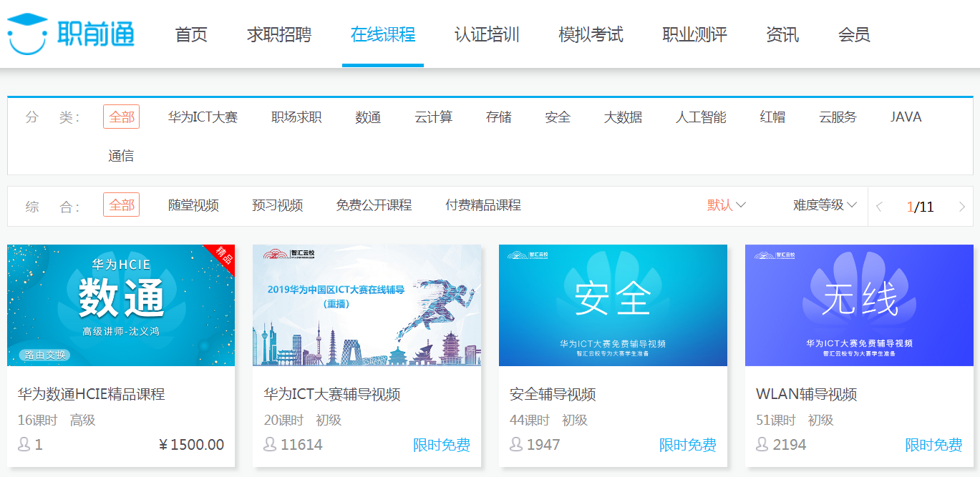Switch to the 认证培训 tab
980x477 pixels.
(485, 34)
